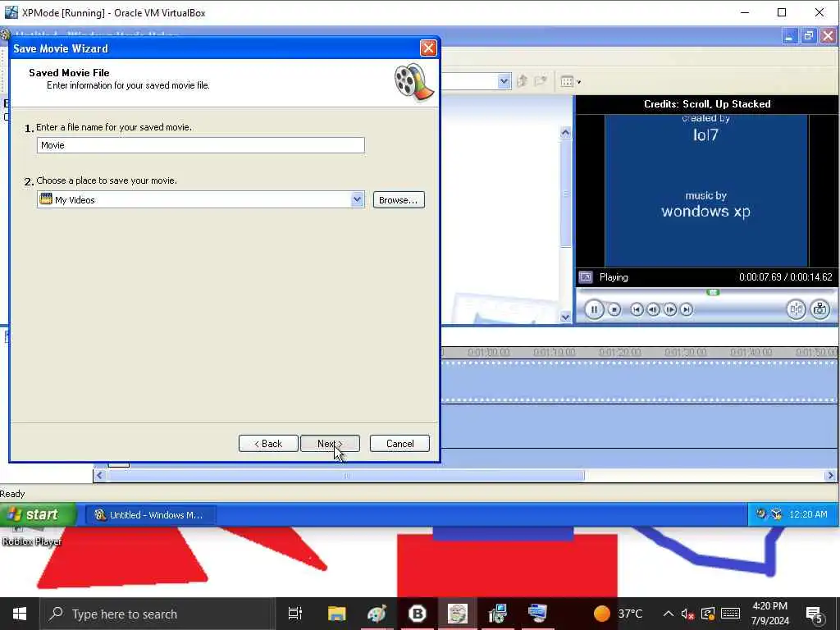840x630 pixels.
Task: Split the clip at current frame
Action: (796, 309)
